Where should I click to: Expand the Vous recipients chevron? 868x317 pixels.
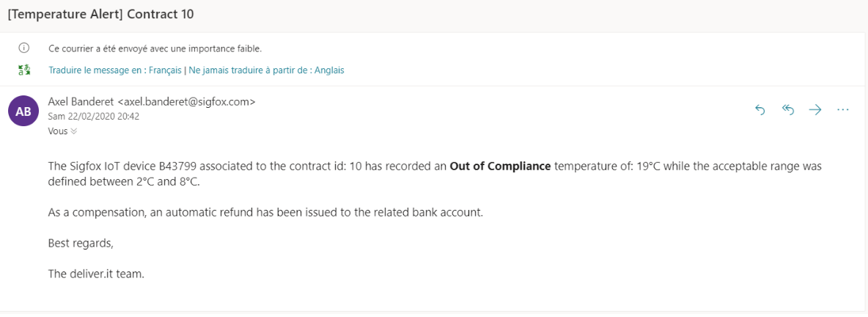[x=73, y=131]
